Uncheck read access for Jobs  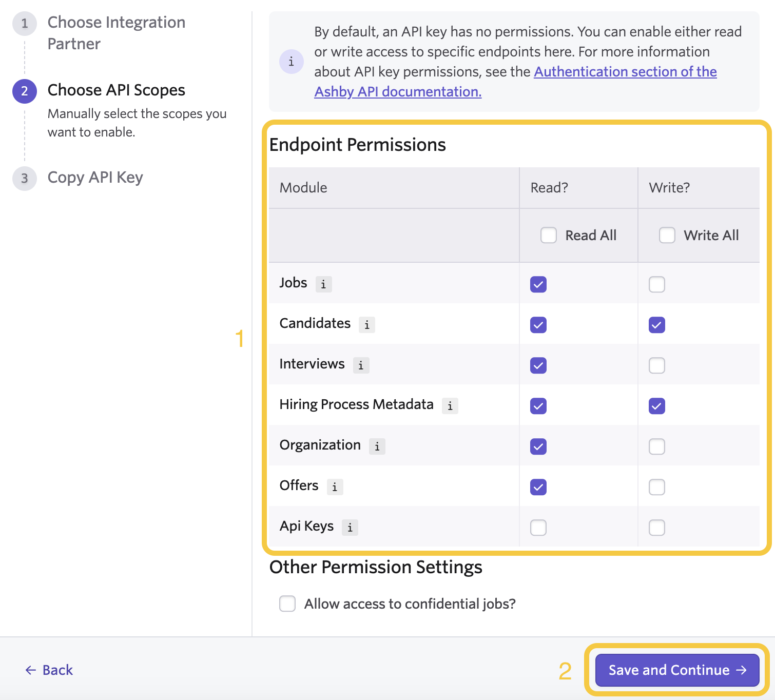click(x=537, y=284)
